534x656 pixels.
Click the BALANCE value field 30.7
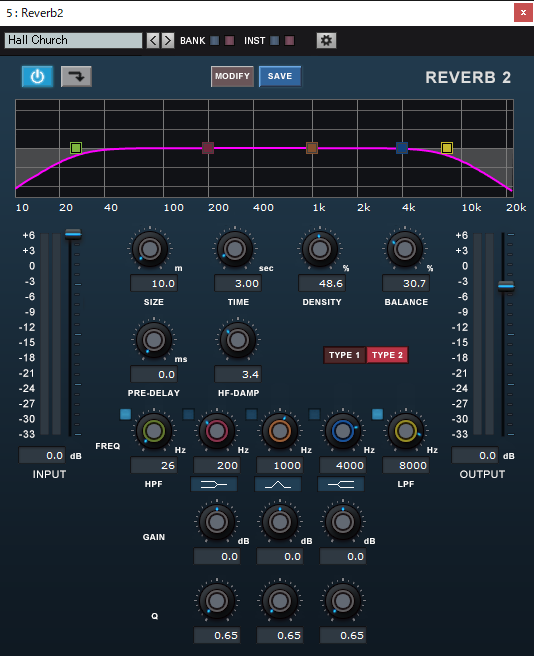pyautogui.click(x=406, y=283)
